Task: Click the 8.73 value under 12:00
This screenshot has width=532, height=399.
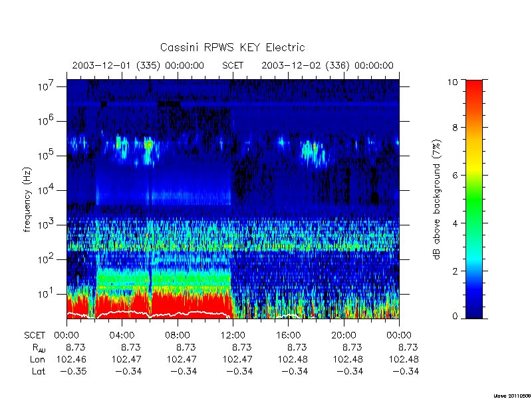Action: 241,347
